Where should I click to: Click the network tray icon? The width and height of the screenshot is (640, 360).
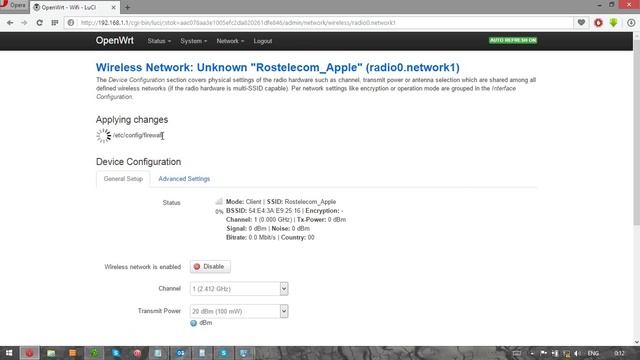[567, 353]
